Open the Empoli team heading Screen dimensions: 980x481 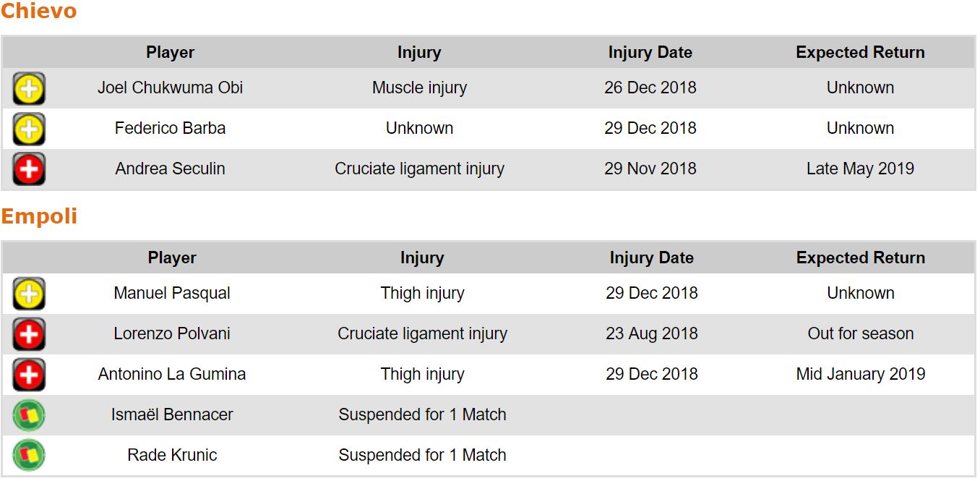[x=39, y=216]
